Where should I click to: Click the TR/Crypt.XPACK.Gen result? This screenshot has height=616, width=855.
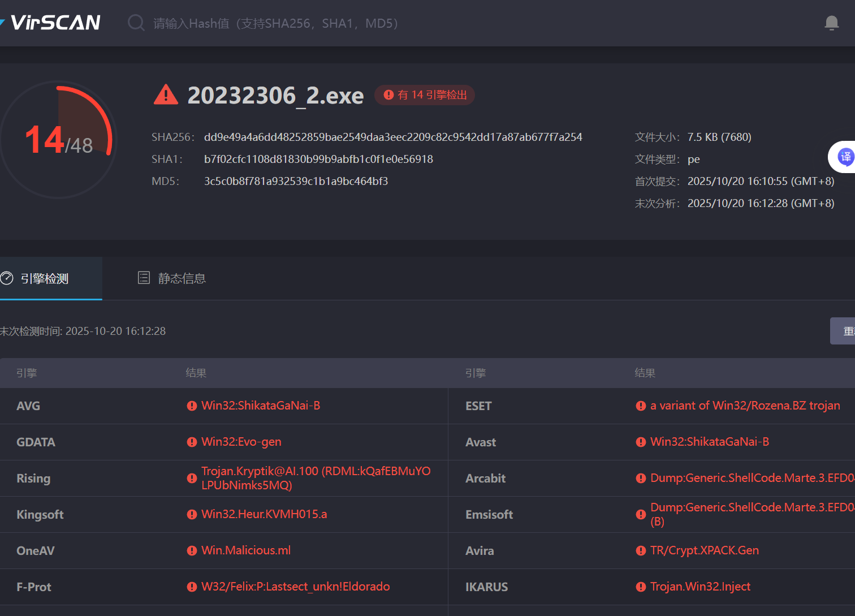(x=705, y=550)
